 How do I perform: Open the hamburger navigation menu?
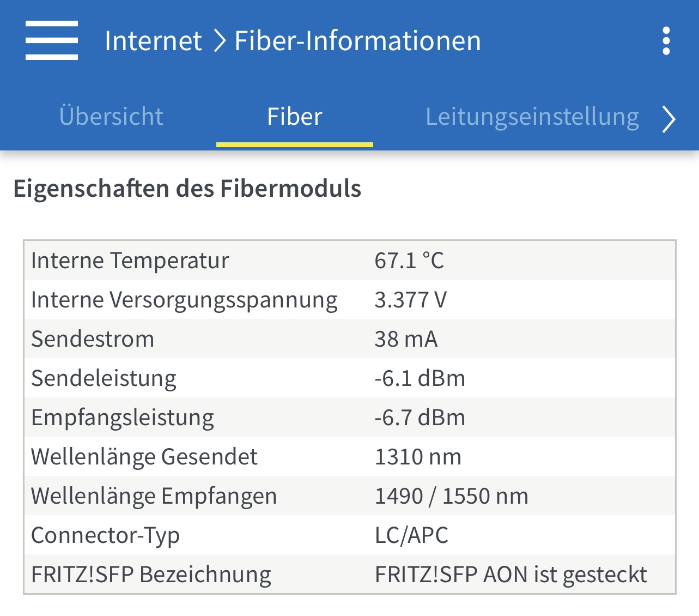(x=52, y=41)
